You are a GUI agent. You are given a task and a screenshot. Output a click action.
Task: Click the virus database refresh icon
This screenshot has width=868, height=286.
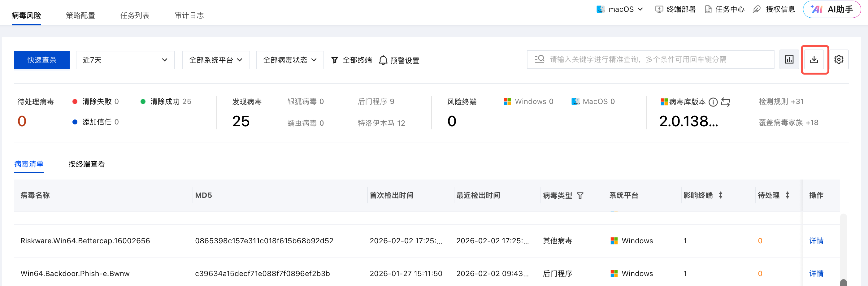726,102
